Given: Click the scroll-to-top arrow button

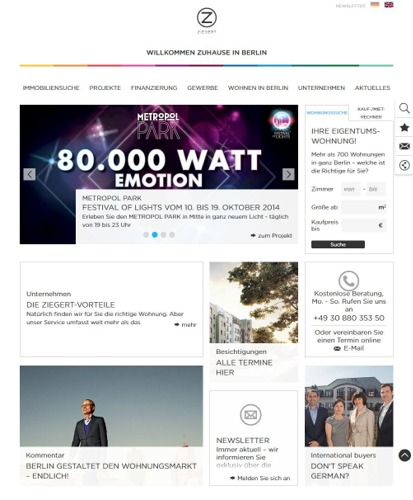Looking at the screenshot, I should pos(404,455).
